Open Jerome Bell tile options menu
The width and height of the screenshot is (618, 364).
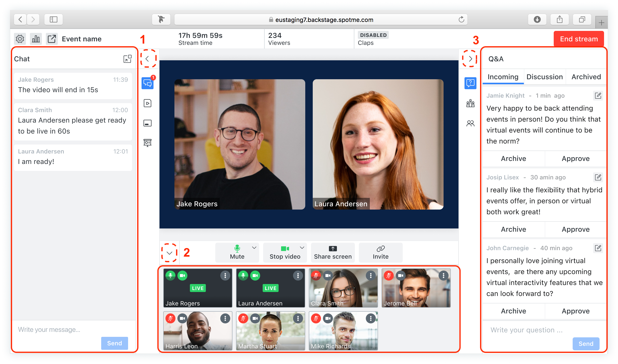(444, 276)
